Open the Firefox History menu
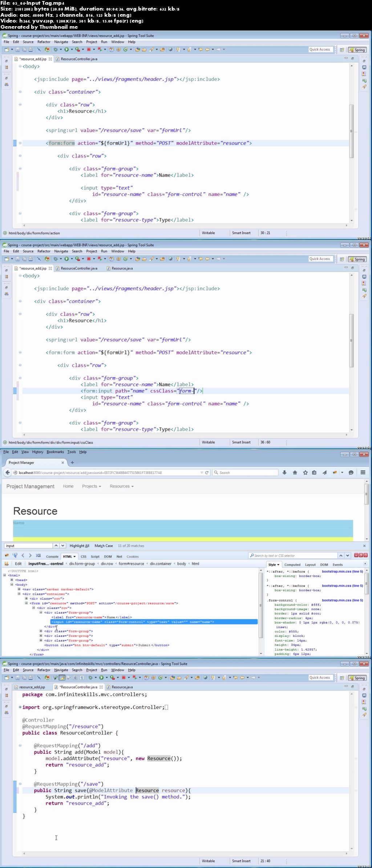This screenshot has height=868, width=372. pos(38,452)
